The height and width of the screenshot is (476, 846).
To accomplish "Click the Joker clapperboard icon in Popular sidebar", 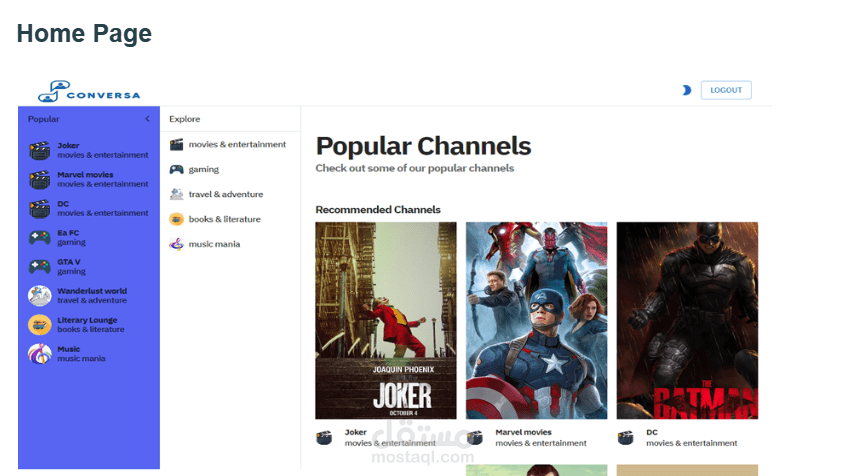I will click(x=39, y=151).
